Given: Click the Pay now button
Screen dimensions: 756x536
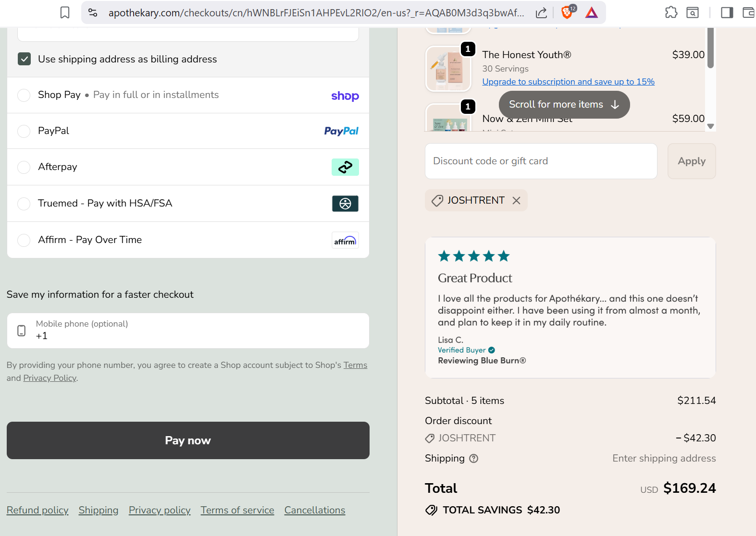Looking at the screenshot, I should coord(188,440).
